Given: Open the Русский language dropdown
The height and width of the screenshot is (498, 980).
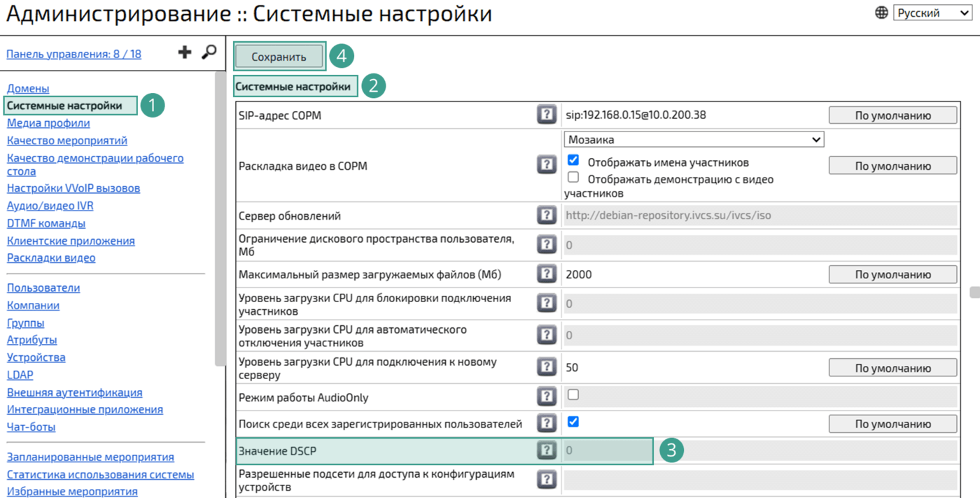Looking at the screenshot, I should (932, 13).
